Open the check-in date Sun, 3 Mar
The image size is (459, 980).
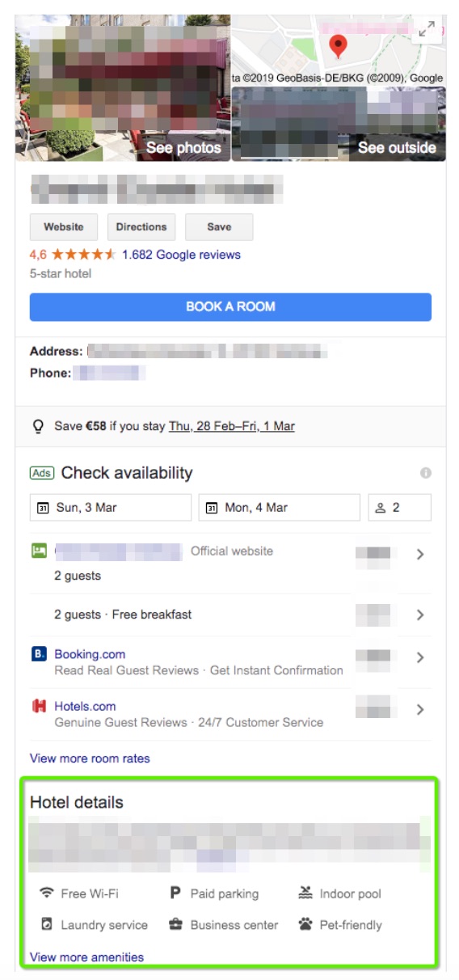[111, 508]
